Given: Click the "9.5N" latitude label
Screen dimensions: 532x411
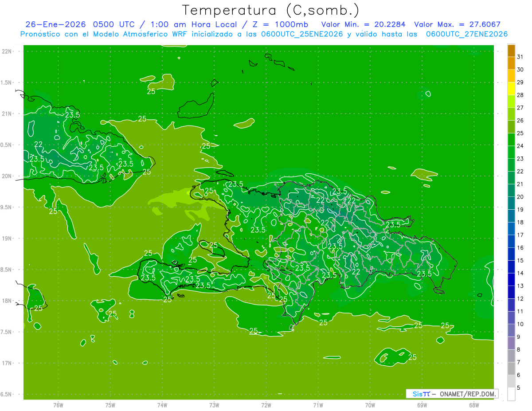Looking at the screenshot, I should coord(6,207).
